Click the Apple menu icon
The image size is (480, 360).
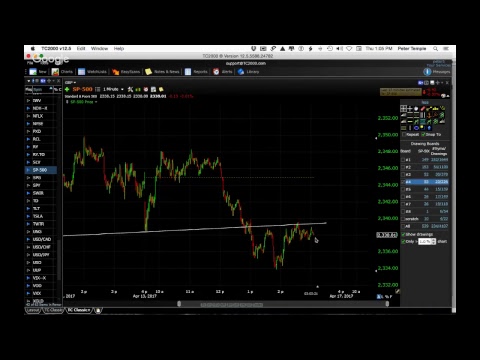[33, 49]
